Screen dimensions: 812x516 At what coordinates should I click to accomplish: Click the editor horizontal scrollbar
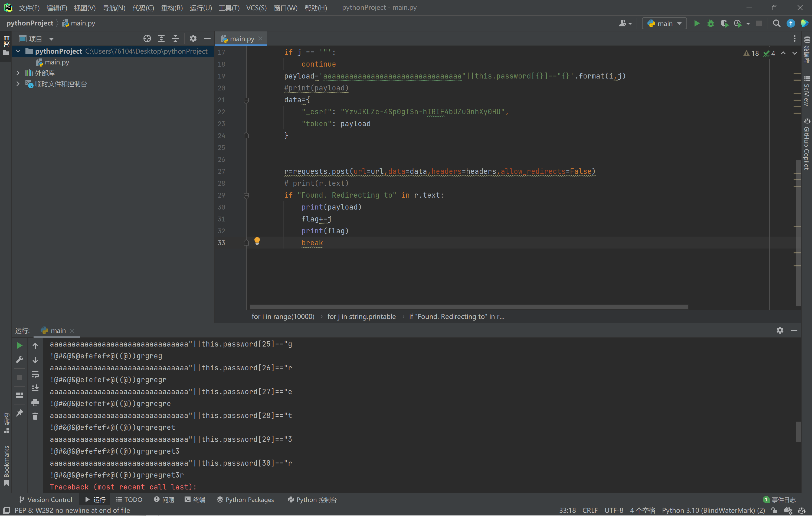(x=469, y=307)
